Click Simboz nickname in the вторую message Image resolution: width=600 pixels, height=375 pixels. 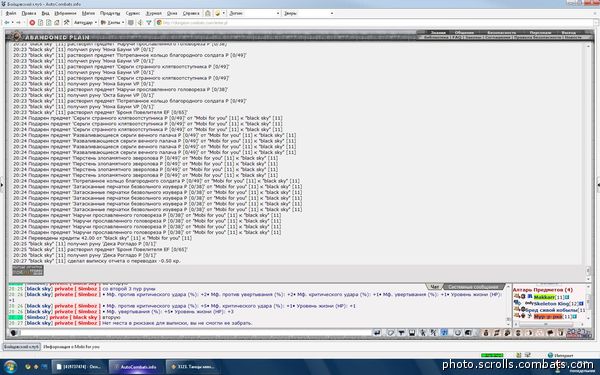tap(36, 317)
